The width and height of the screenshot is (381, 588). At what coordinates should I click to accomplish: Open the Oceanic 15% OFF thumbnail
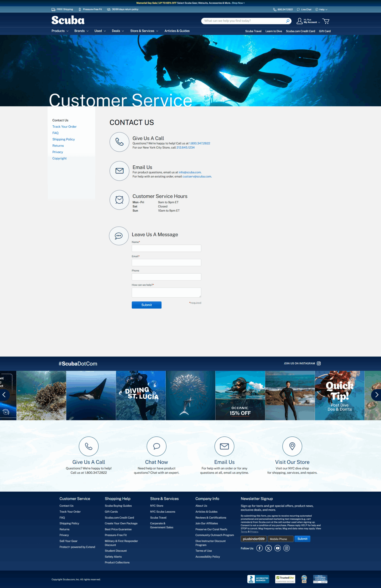(240, 396)
